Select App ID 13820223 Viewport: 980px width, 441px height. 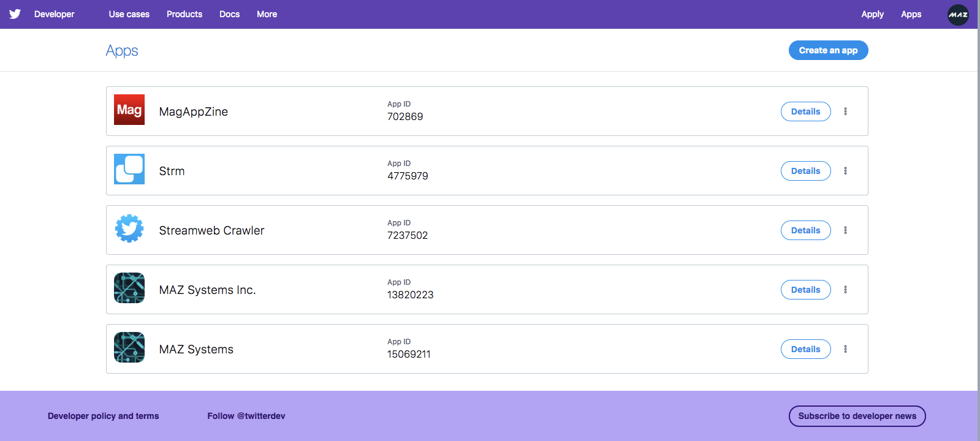click(410, 295)
